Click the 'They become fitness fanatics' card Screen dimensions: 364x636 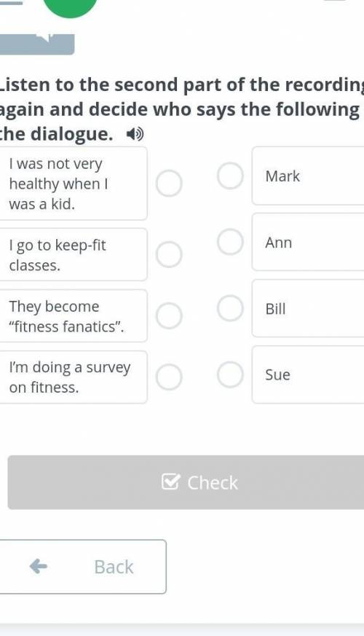coord(73,315)
